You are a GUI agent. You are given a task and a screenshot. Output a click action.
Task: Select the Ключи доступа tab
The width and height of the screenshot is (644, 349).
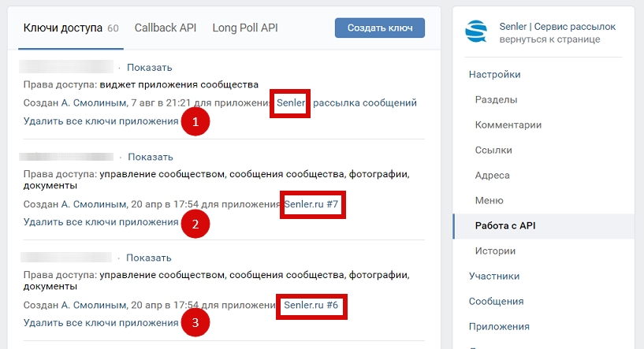click(x=63, y=28)
